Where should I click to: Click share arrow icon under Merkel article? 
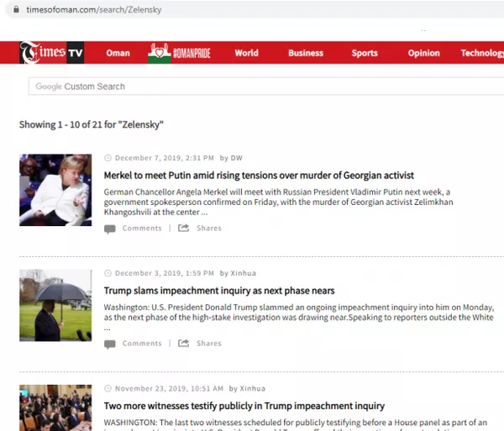tap(183, 228)
